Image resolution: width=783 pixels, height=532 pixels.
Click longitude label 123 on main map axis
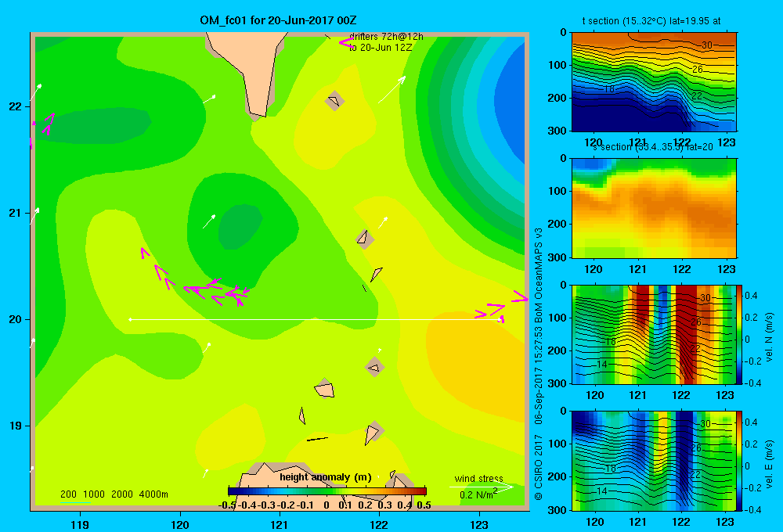[x=479, y=524]
